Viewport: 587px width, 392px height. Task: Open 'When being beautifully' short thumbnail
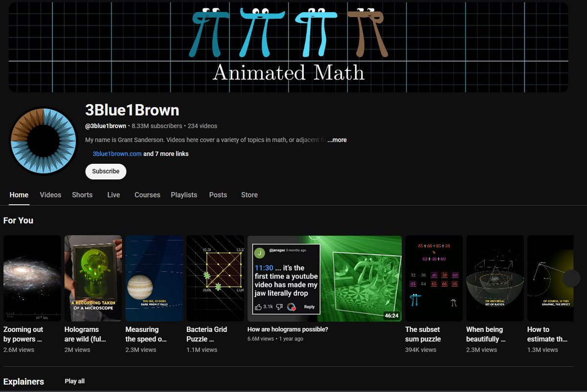[x=495, y=278]
